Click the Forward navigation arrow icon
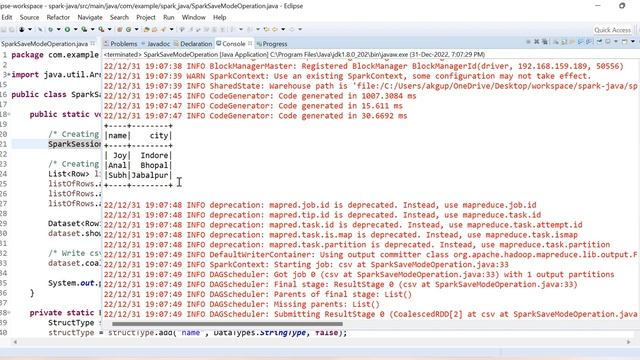 (x=292, y=29)
